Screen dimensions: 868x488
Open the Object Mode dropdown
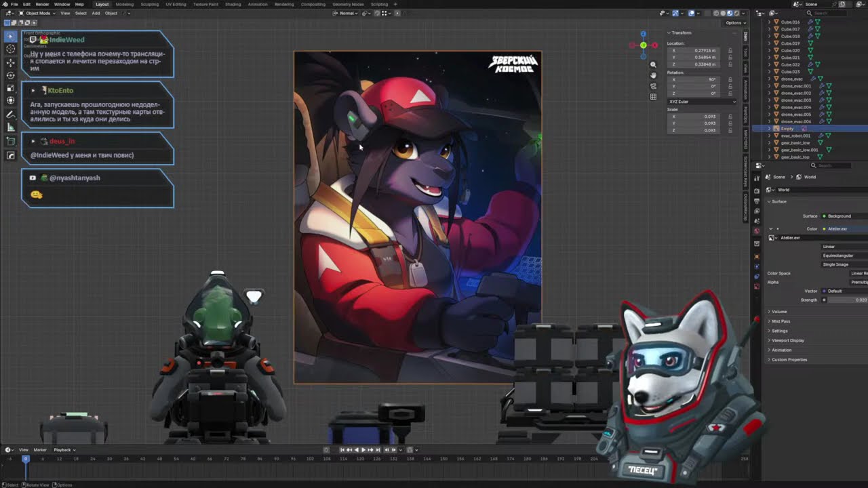(37, 13)
